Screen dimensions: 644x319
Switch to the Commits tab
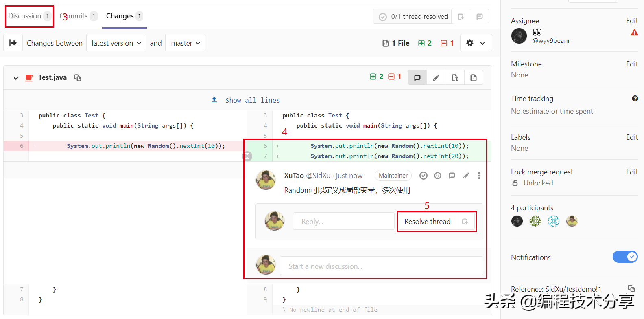[79, 16]
